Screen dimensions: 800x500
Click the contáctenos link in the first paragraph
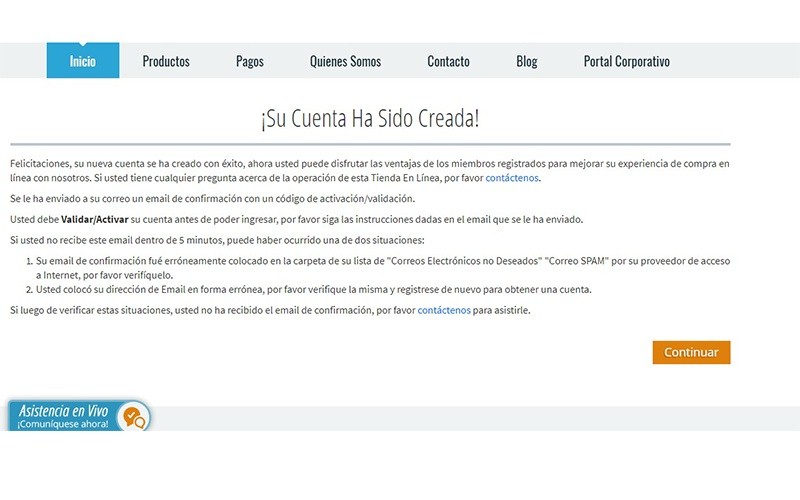pyautogui.click(x=512, y=178)
